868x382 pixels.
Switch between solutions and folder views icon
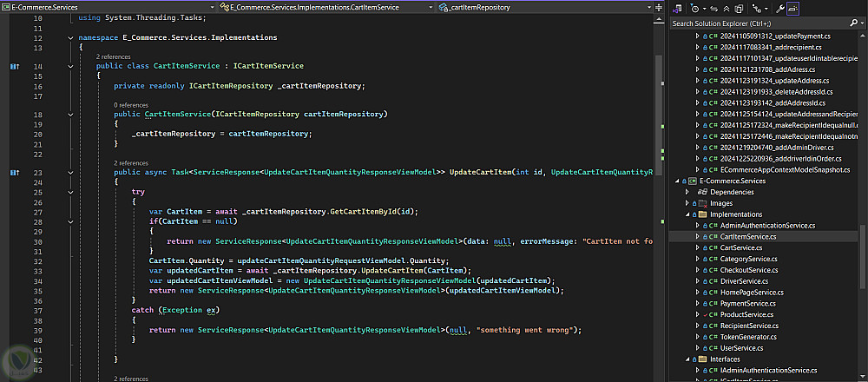[676, 9]
